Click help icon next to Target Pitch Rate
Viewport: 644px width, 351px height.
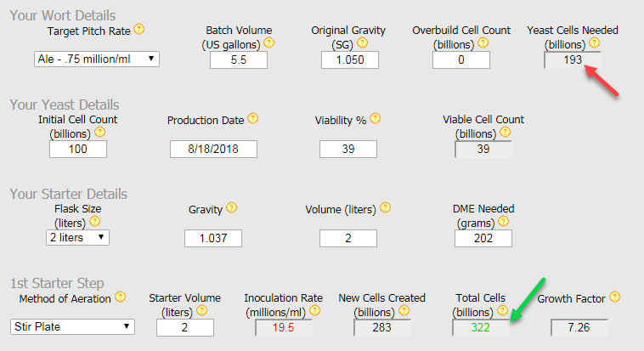point(139,29)
